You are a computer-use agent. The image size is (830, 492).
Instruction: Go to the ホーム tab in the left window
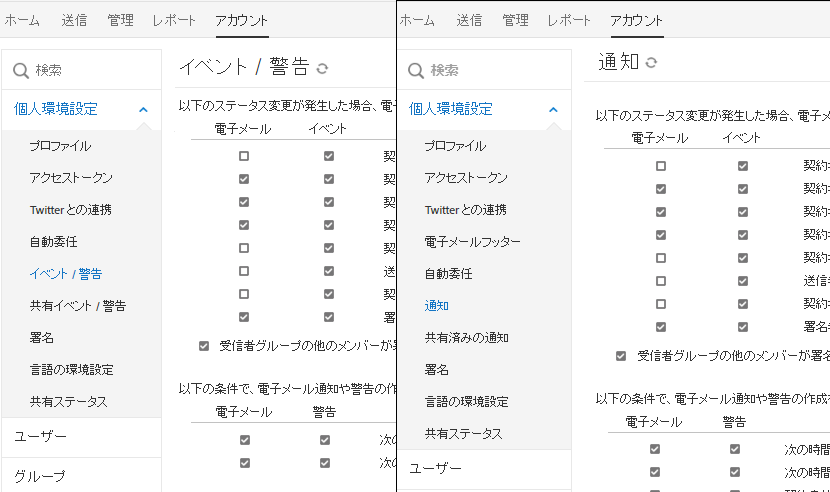(x=23, y=20)
